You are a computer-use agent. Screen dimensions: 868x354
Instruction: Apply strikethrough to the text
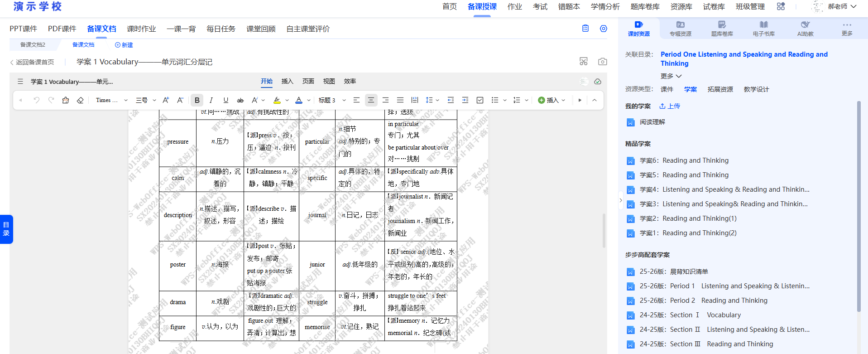click(240, 100)
